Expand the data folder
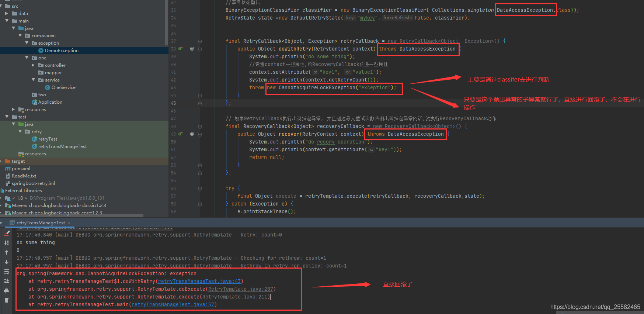Viewport: 644px width, 314px height. coord(7,14)
